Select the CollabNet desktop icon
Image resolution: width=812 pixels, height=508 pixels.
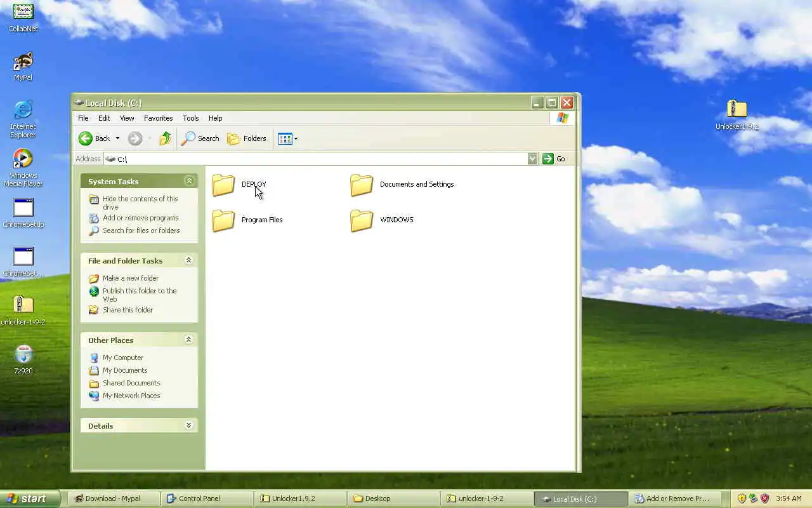pyautogui.click(x=23, y=17)
